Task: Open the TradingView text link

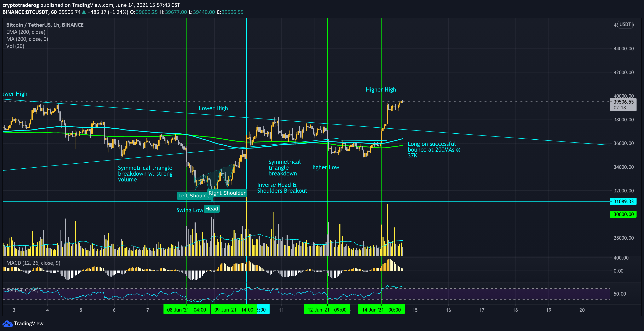Action: (29, 324)
